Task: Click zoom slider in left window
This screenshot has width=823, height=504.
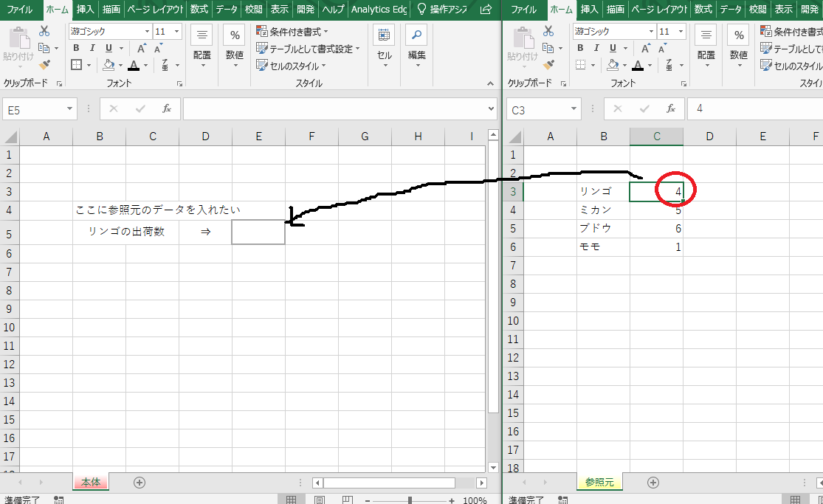Action: click(x=410, y=501)
